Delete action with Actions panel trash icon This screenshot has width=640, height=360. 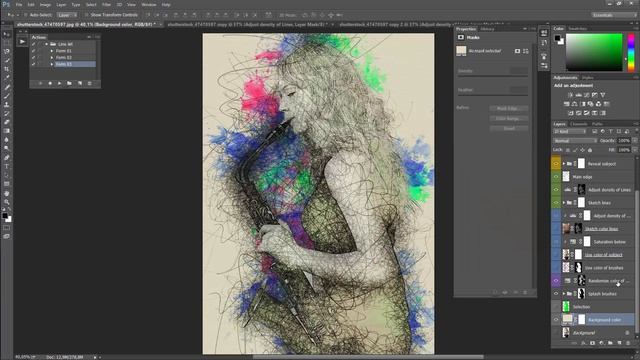click(89, 83)
